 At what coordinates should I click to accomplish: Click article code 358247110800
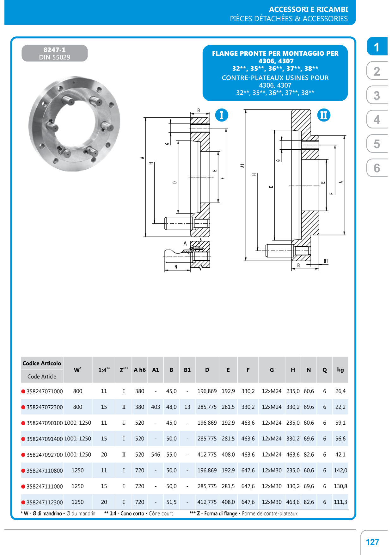(45, 471)
